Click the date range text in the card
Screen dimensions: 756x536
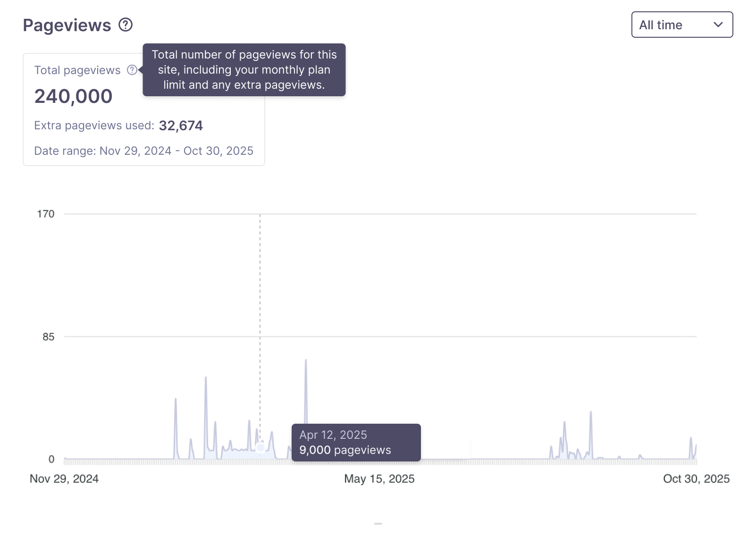pyautogui.click(x=143, y=151)
